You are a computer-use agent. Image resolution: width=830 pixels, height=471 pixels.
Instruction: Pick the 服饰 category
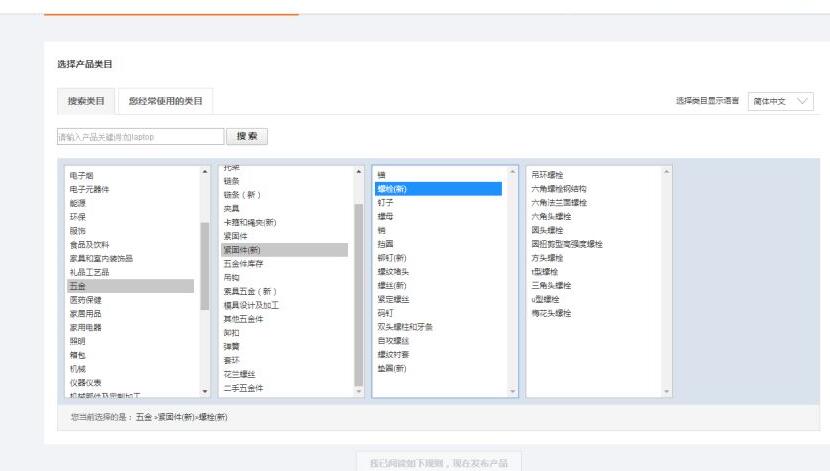(78, 230)
